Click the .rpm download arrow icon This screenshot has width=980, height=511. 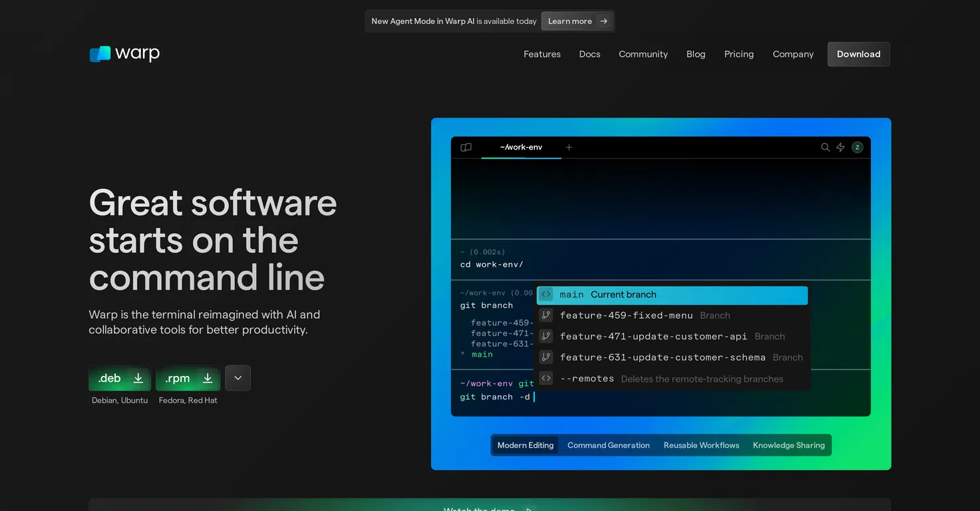tap(208, 378)
